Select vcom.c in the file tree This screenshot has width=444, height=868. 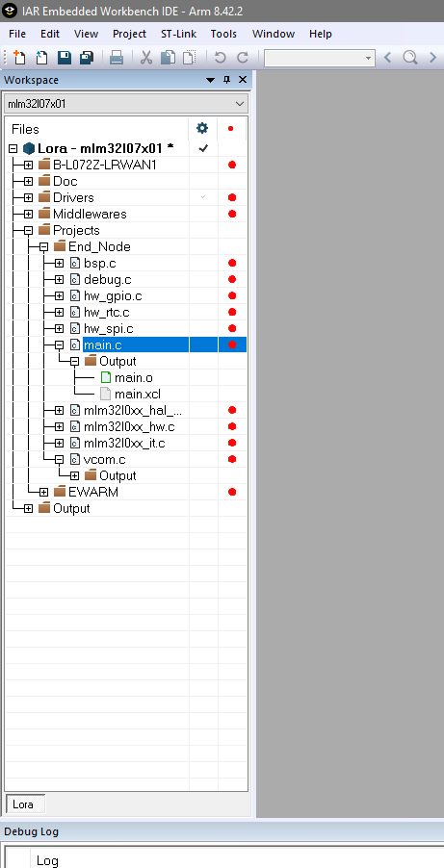coord(104,459)
